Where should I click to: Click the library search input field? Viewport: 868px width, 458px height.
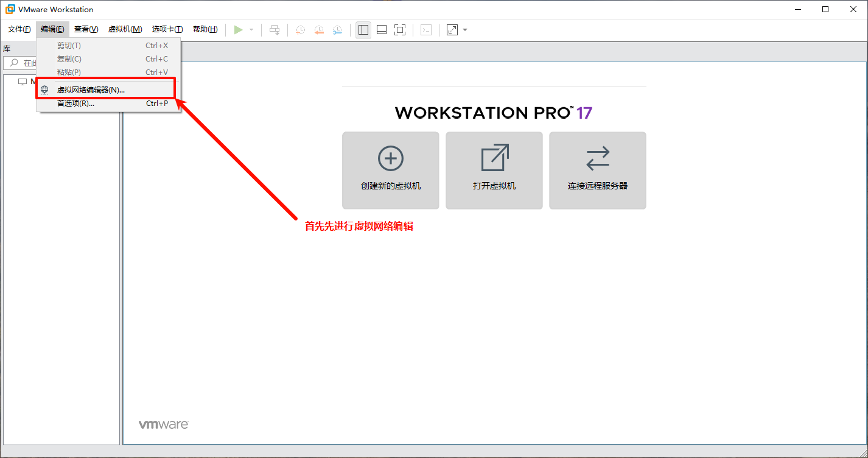pos(20,63)
